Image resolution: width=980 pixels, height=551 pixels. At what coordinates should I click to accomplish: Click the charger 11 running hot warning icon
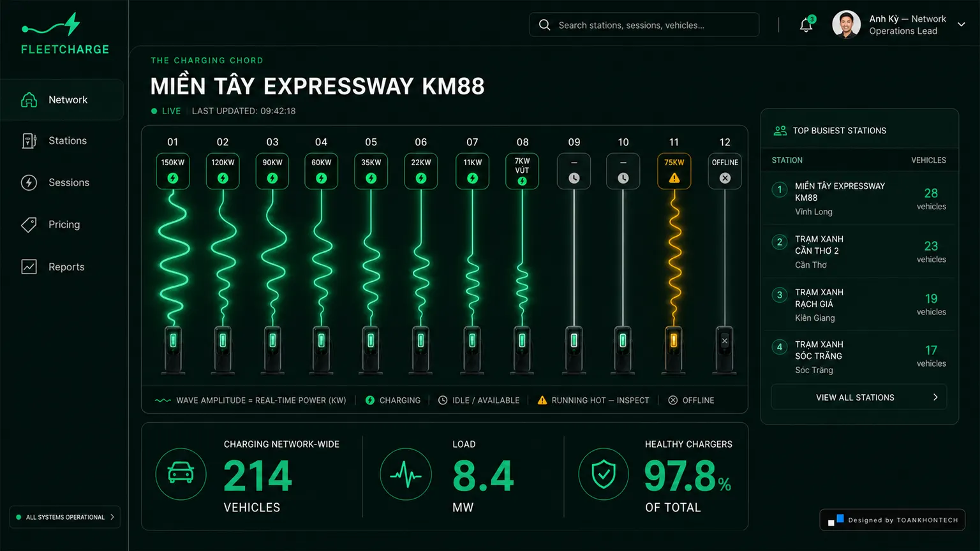coord(674,179)
